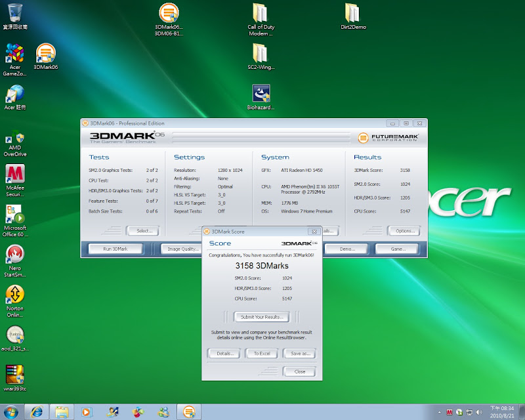The image size is (525, 420).
Task: Click '1280 x 1024' resolution value
Action: pyautogui.click(x=230, y=170)
